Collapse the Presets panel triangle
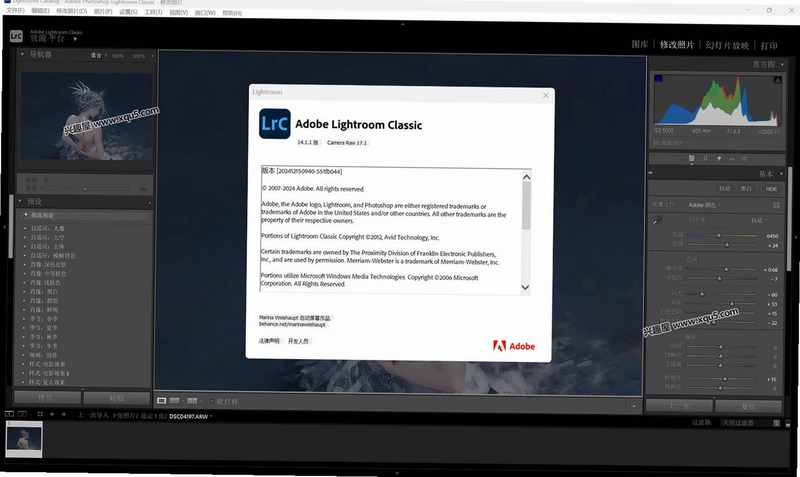Image resolution: width=800 pixels, height=477 pixels. [20, 201]
